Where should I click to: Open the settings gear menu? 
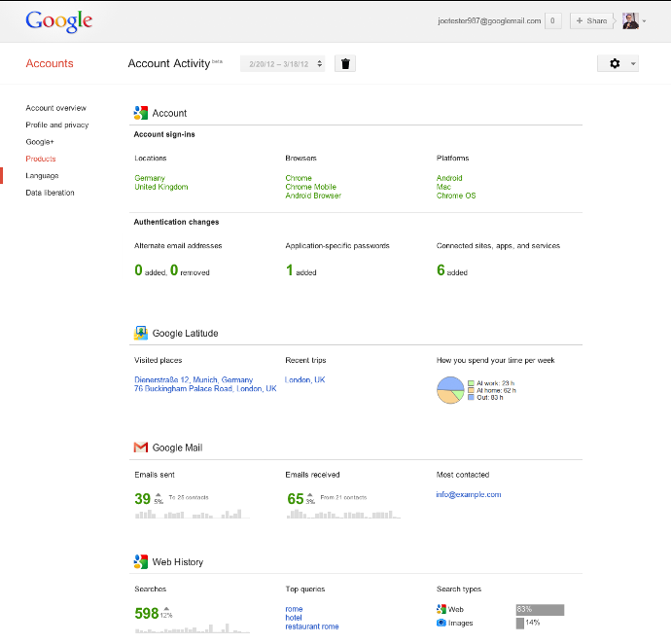click(x=618, y=63)
